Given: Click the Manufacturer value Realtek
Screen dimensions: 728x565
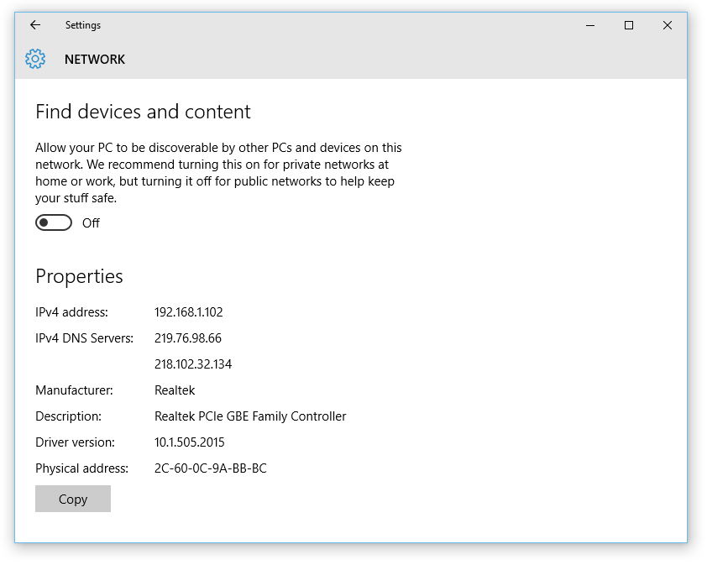Looking at the screenshot, I should point(175,390).
